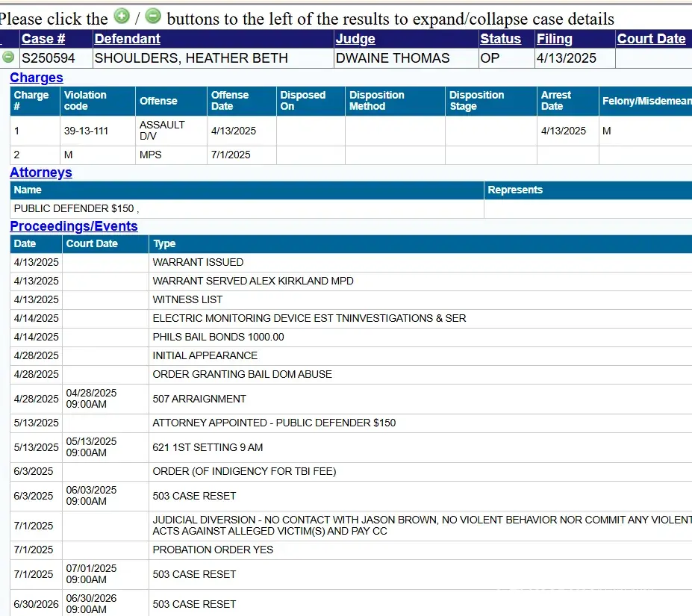Select arrest date 4/13/2025
Screen dimensions: 692x616
coord(564,131)
